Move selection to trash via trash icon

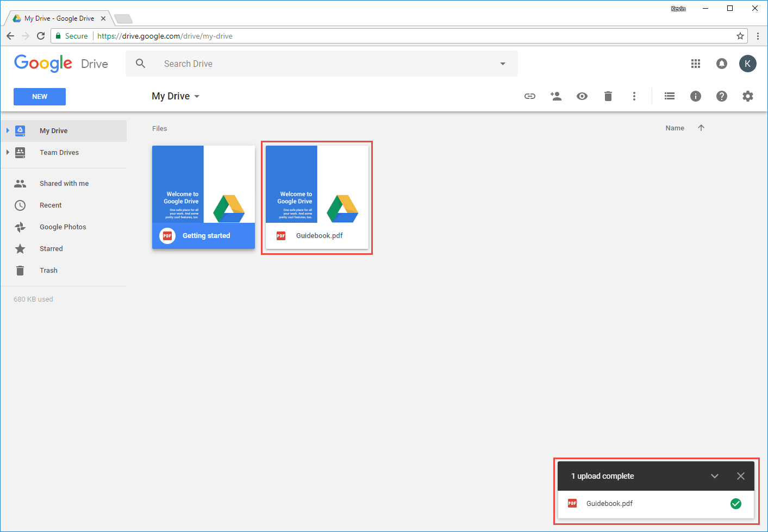click(608, 96)
